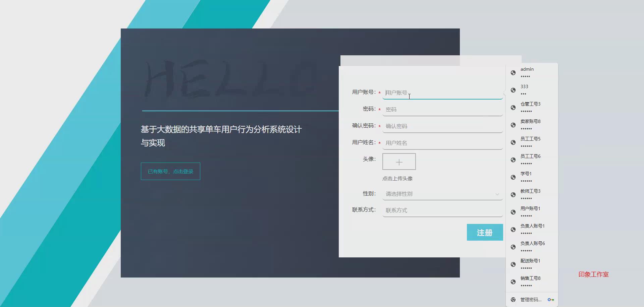The height and width of the screenshot is (307, 644).
Task: Click the Chrome icon next to 管理密码
Action: 513,299
